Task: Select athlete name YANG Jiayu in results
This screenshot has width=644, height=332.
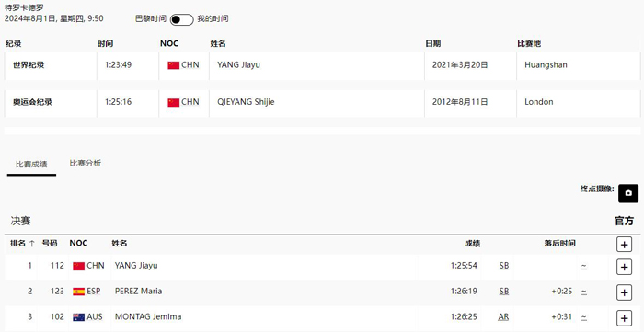Action: (x=136, y=266)
